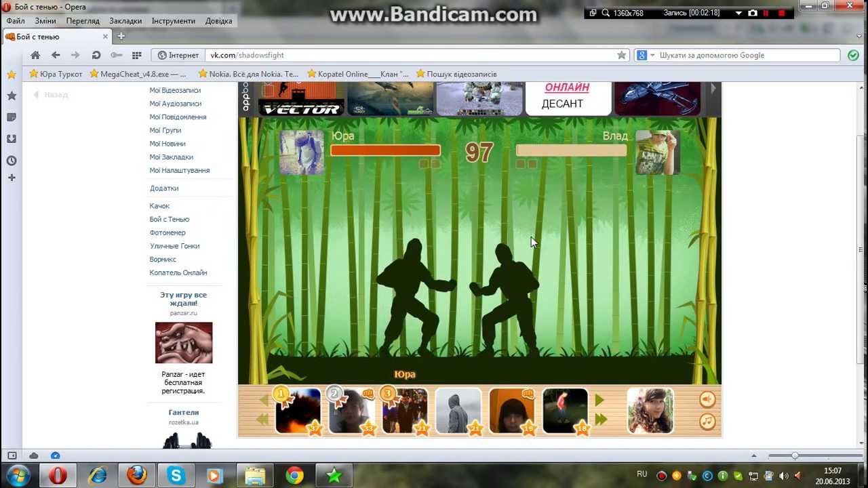
Task: Click the green checkmark security icon
Action: pos(853,56)
